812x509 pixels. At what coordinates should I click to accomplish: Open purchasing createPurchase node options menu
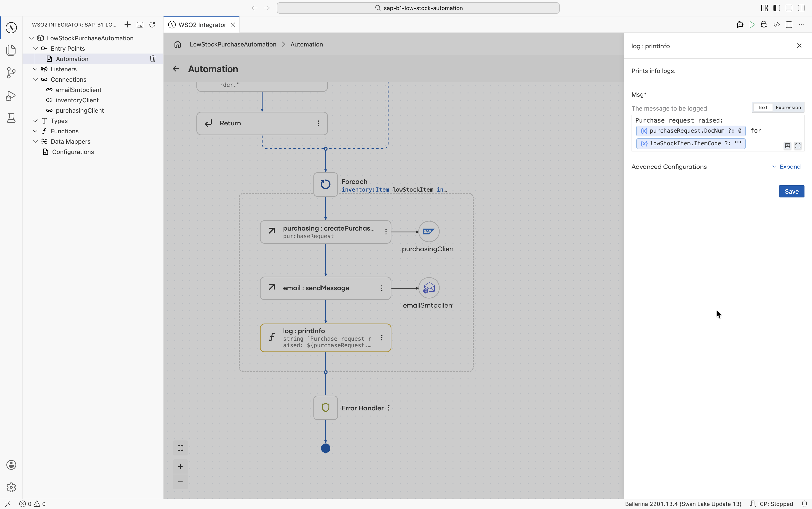tap(386, 231)
